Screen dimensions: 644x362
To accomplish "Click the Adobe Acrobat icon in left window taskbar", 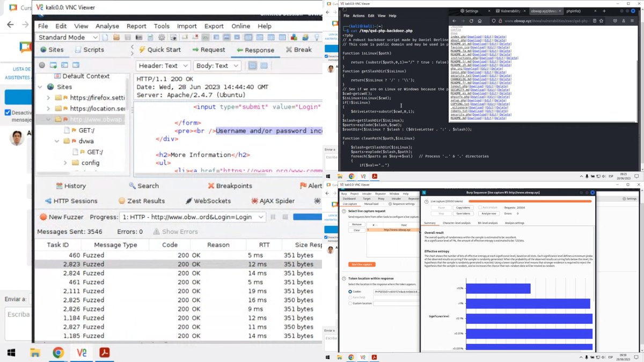I will point(104,352).
